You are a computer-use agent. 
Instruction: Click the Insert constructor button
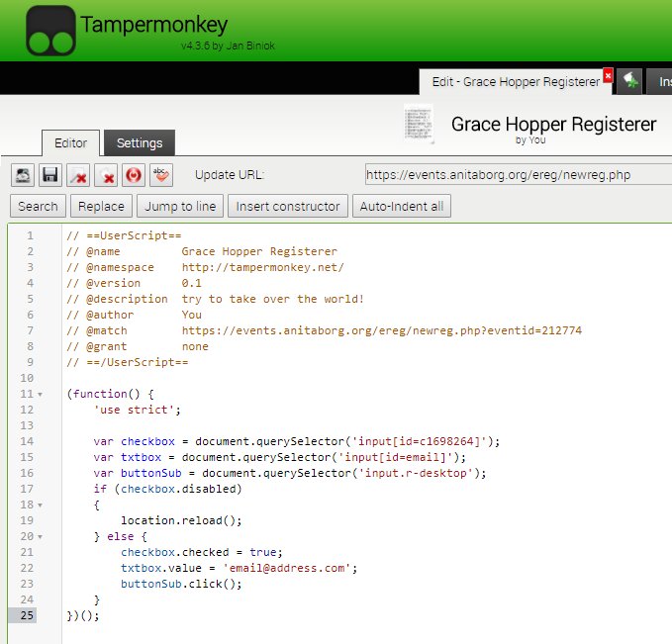point(288,207)
